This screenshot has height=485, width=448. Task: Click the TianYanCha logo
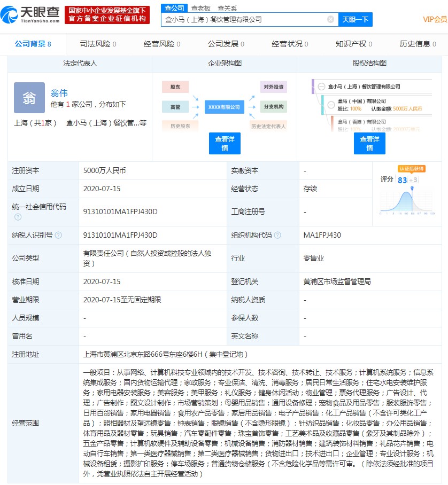tap(30, 14)
